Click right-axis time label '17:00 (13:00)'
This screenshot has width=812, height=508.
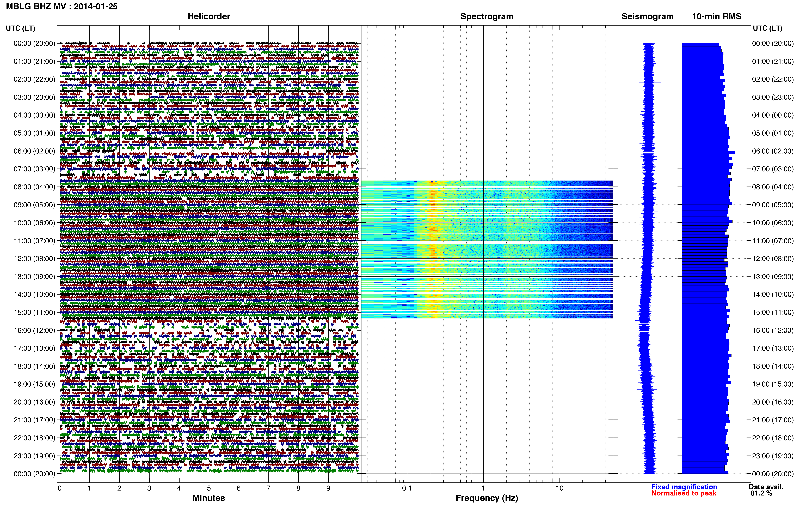773,348
